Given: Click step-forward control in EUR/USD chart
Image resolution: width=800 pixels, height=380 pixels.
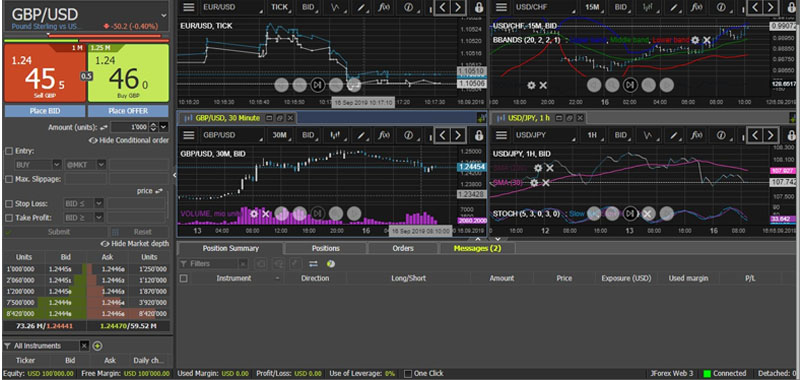Looking at the screenshot, I should 317,85.
